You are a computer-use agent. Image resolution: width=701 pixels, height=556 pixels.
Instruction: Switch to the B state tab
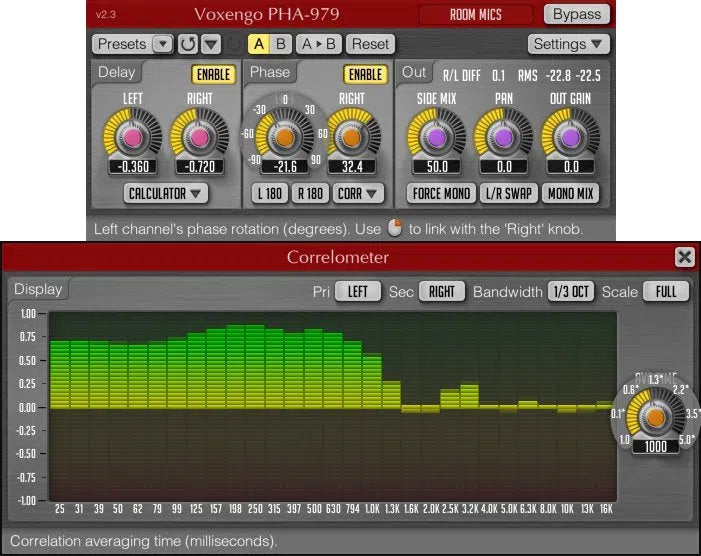(280, 44)
